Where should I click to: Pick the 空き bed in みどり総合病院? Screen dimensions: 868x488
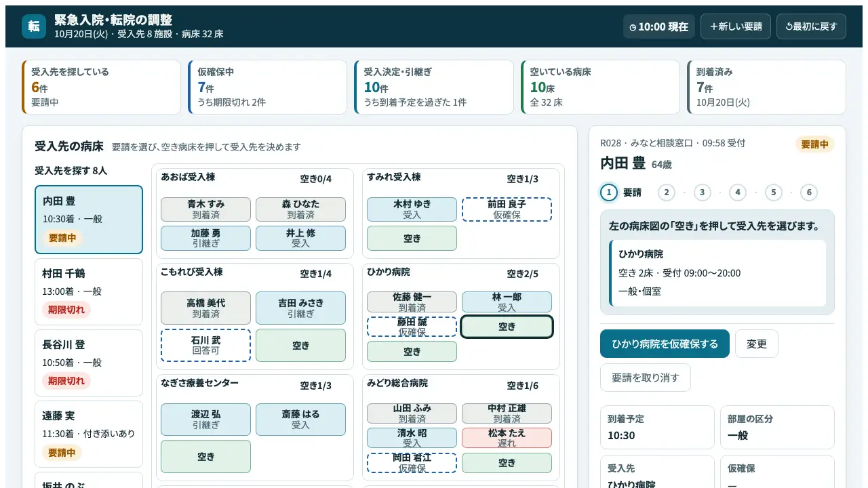[x=507, y=463]
